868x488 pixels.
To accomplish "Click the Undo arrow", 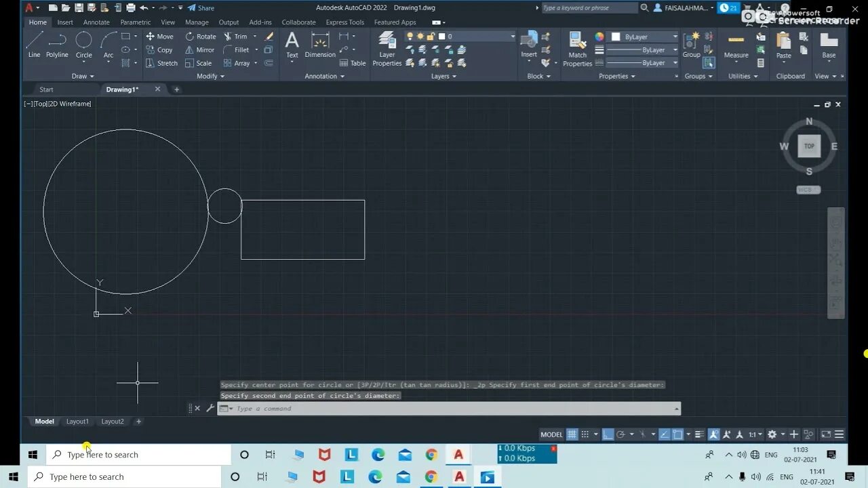I will (144, 8).
